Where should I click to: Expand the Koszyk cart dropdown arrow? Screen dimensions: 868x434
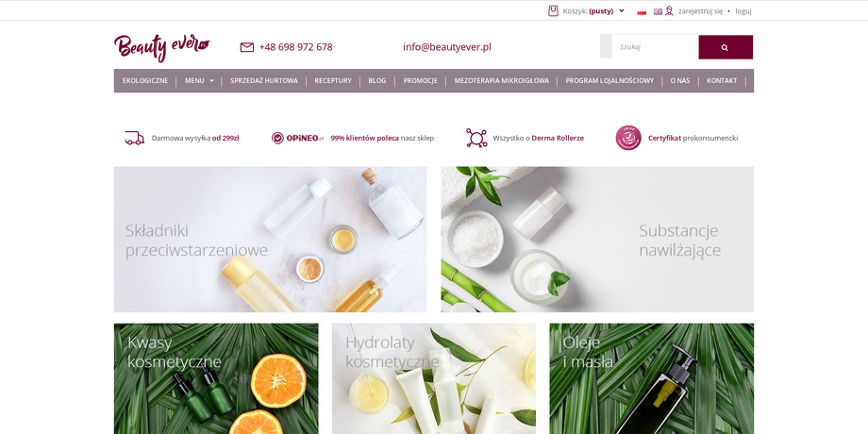point(622,10)
